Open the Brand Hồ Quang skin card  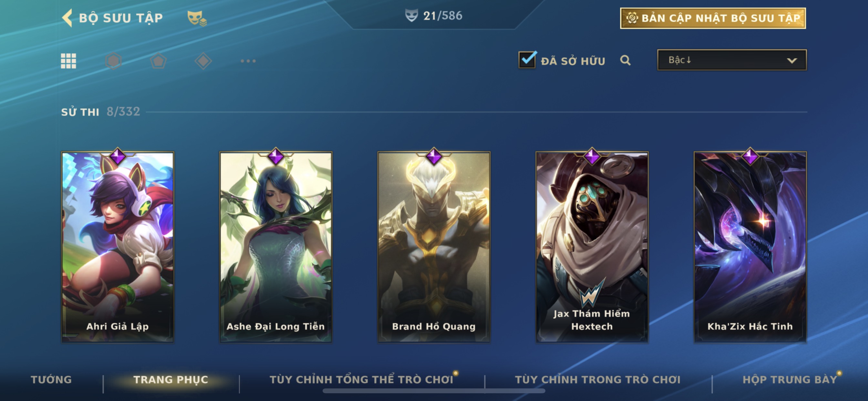(x=434, y=247)
